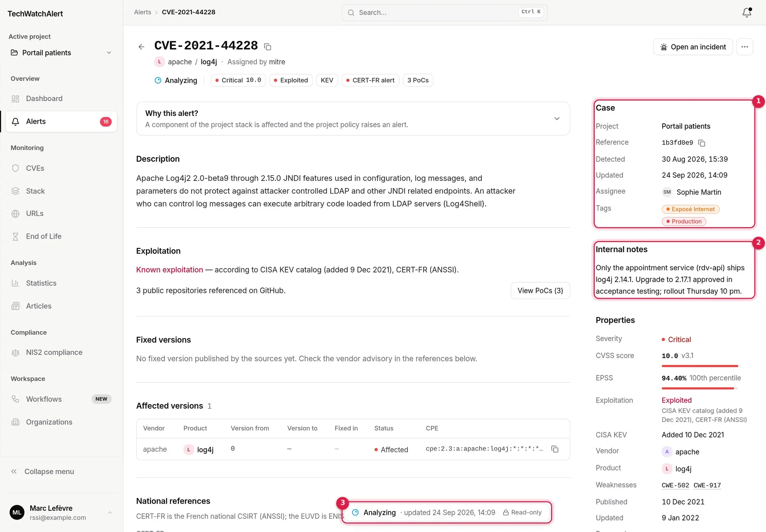Image resolution: width=766 pixels, height=532 pixels.
Task: Open the notifications bell
Action: click(747, 12)
